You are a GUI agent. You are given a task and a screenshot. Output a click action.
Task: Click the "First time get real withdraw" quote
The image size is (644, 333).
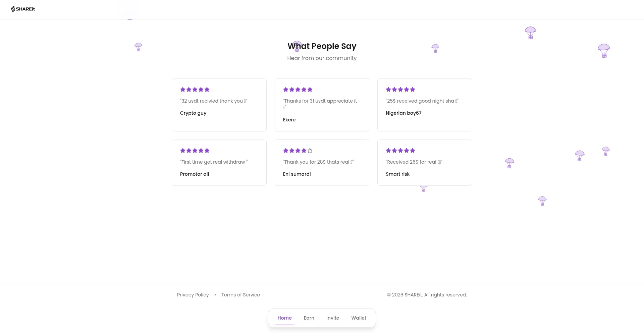click(x=214, y=162)
